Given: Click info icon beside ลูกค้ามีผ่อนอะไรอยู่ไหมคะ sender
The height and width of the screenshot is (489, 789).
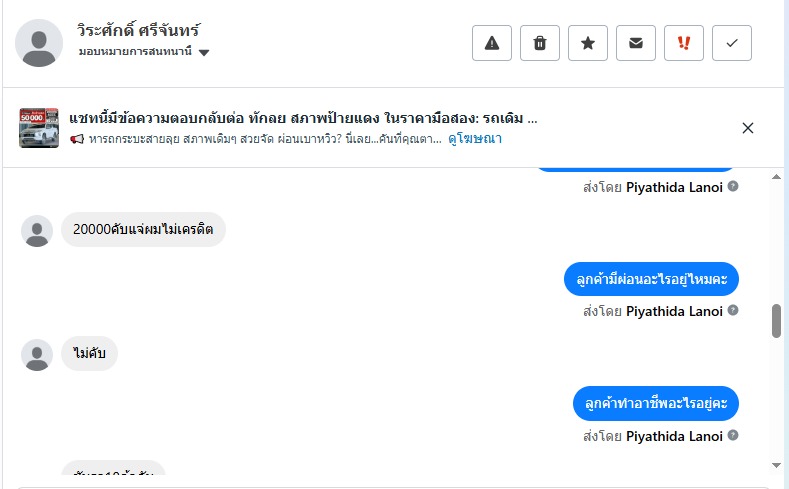Looking at the screenshot, I should pyautogui.click(x=733, y=311).
